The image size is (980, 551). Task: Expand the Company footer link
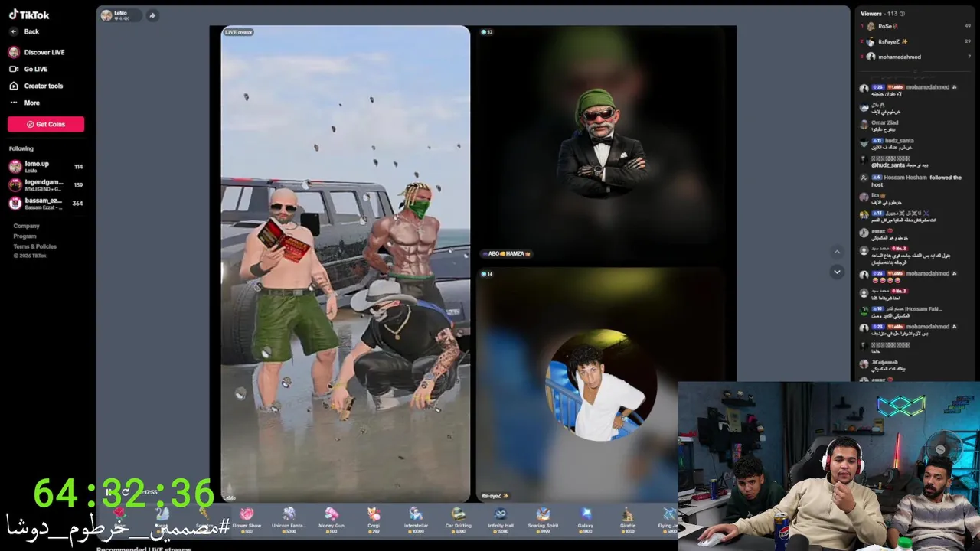pyautogui.click(x=26, y=226)
